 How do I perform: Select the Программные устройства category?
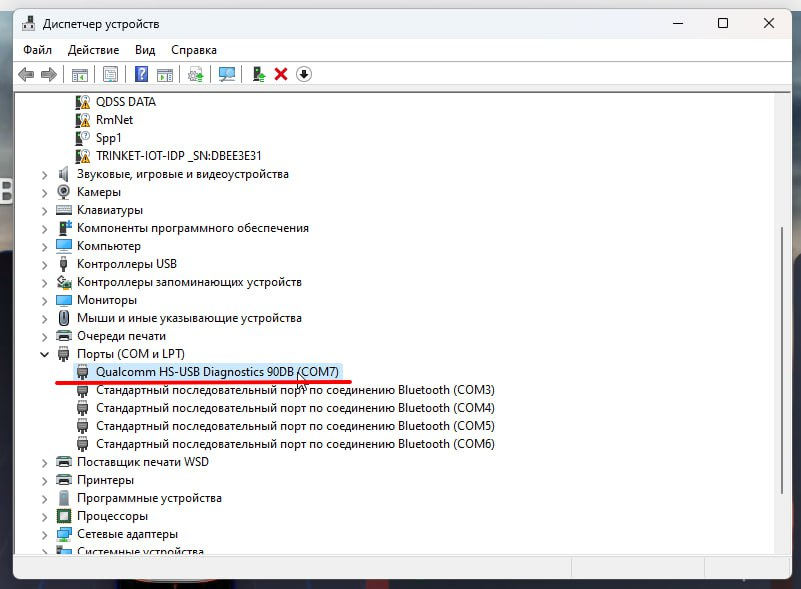coord(149,498)
